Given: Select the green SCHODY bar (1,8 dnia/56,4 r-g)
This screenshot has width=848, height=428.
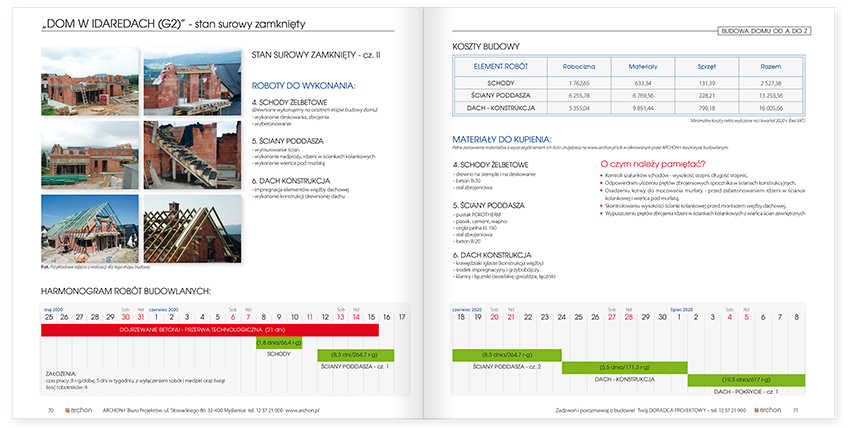Looking at the screenshot, I should click(279, 343).
